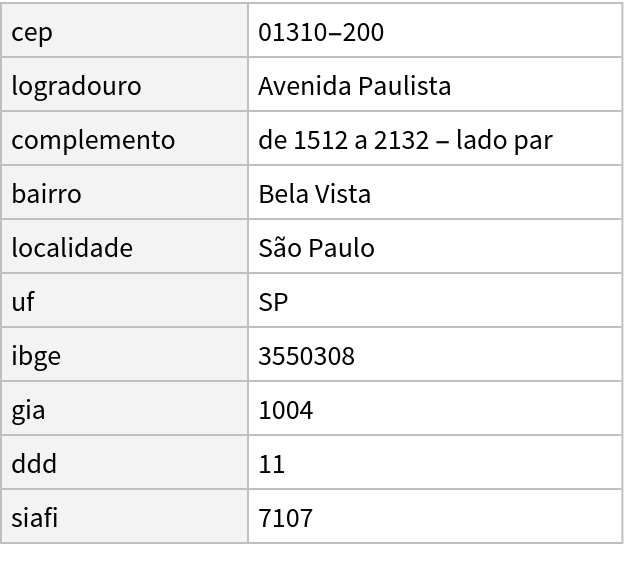The image size is (624, 578).
Task: Click the cep field label
Action: pyautogui.click(x=32, y=32)
